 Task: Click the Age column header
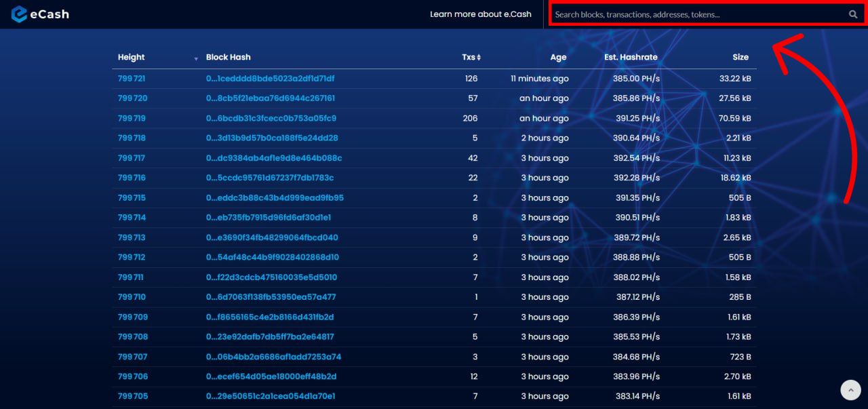point(558,58)
